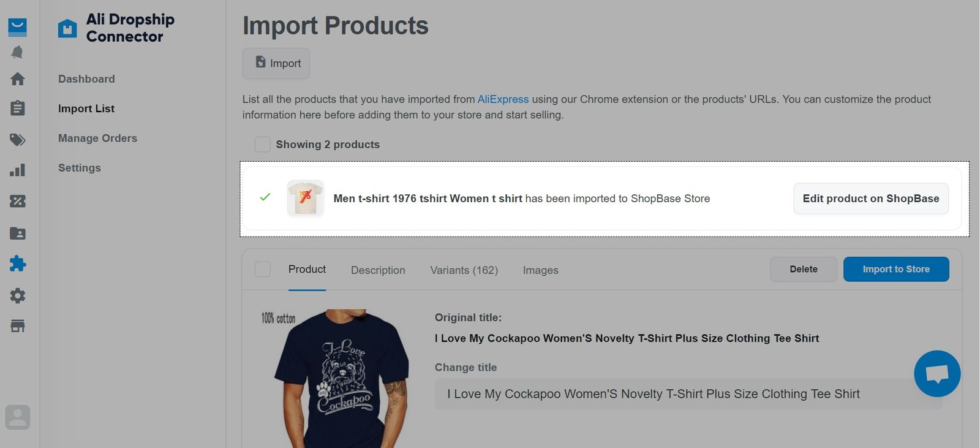980x448 pixels.
Task: Switch to the Variants (162) tab
Action: 464,270
